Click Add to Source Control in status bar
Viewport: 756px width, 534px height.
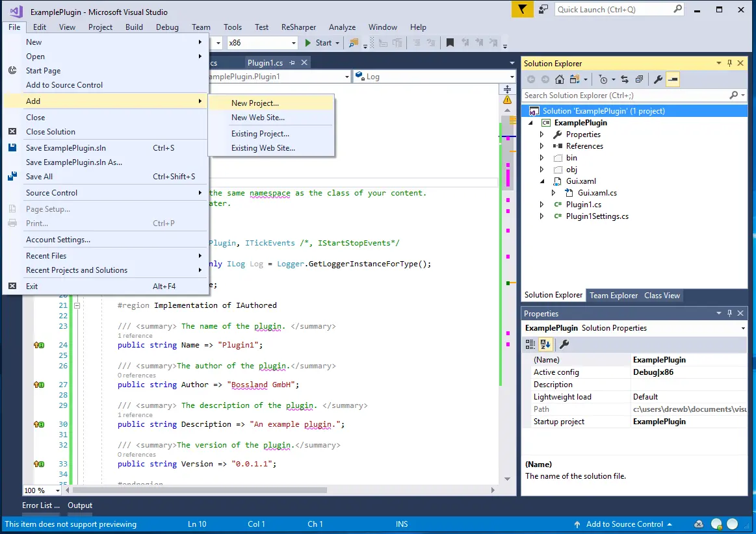click(x=625, y=524)
